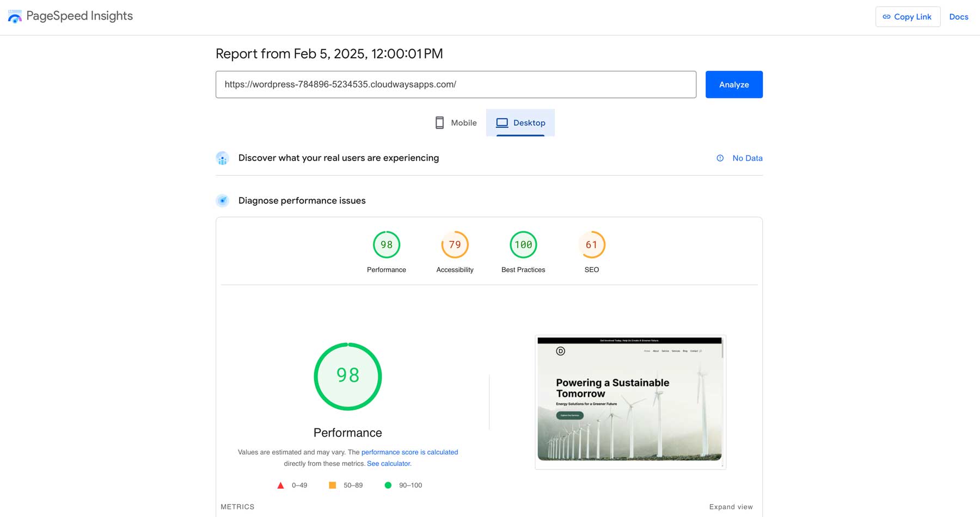The width and height of the screenshot is (980, 517).
Task: Open the performance score is calculated link
Action: coord(409,452)
